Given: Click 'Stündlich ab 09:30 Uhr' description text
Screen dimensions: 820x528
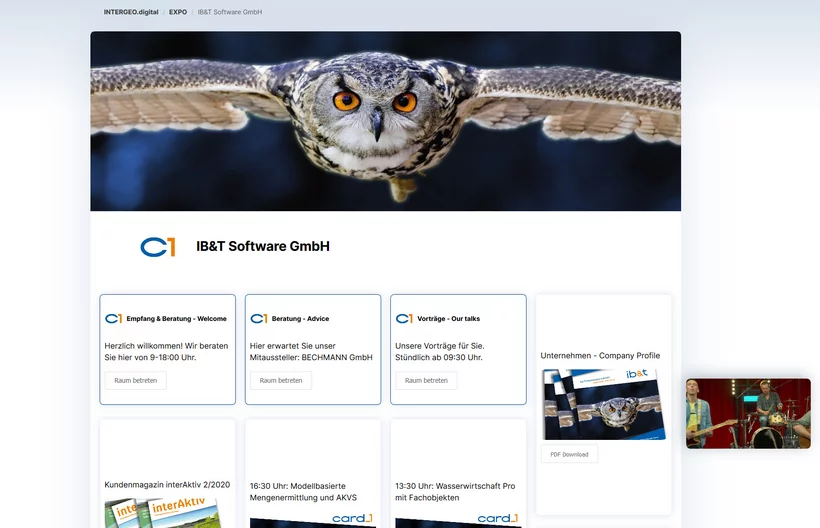Looking at the screenshot, I should pos(439,358).
